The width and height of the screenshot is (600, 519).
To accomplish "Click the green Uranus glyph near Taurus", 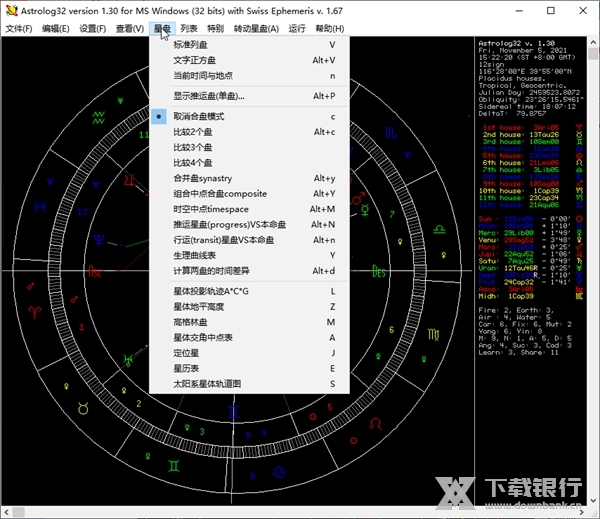I will (128, 360).
